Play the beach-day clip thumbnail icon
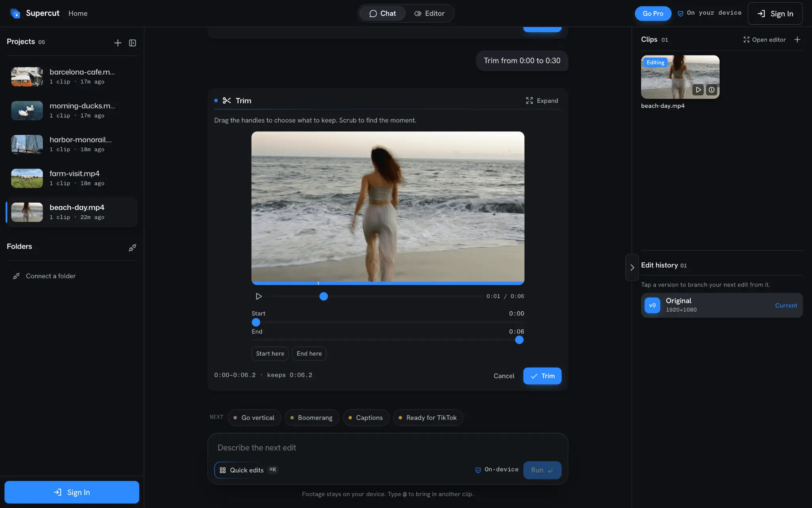 (698, 90)
